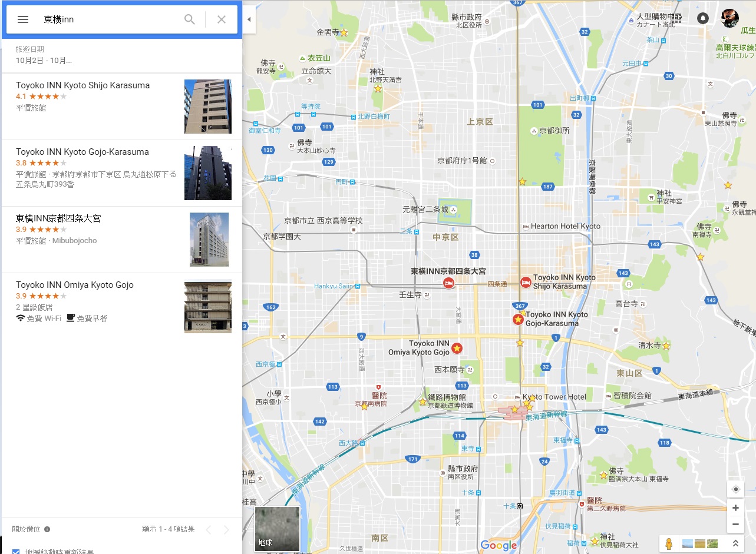Click the 智積院会館 map label

point(632,396)
